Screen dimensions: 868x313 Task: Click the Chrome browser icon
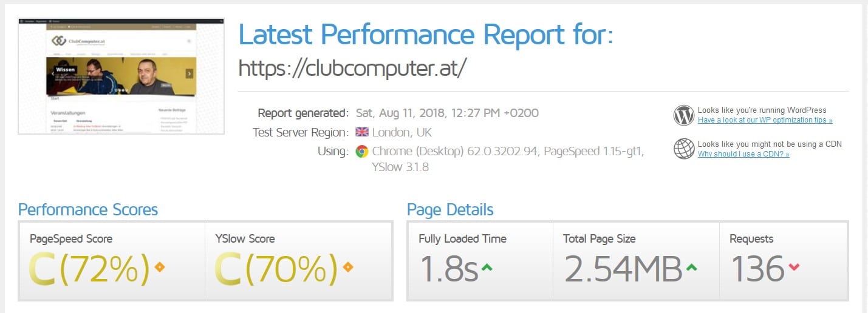[362, 152]
